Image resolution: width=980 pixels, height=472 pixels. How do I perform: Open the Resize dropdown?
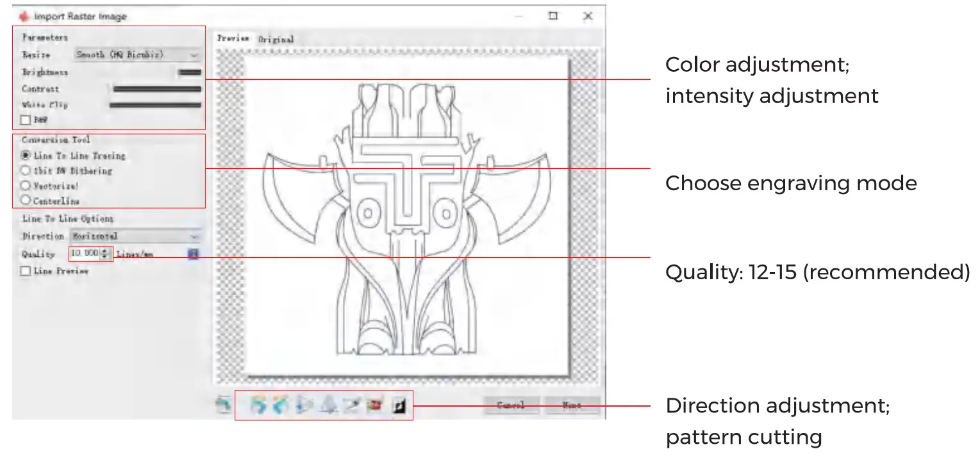137,56
